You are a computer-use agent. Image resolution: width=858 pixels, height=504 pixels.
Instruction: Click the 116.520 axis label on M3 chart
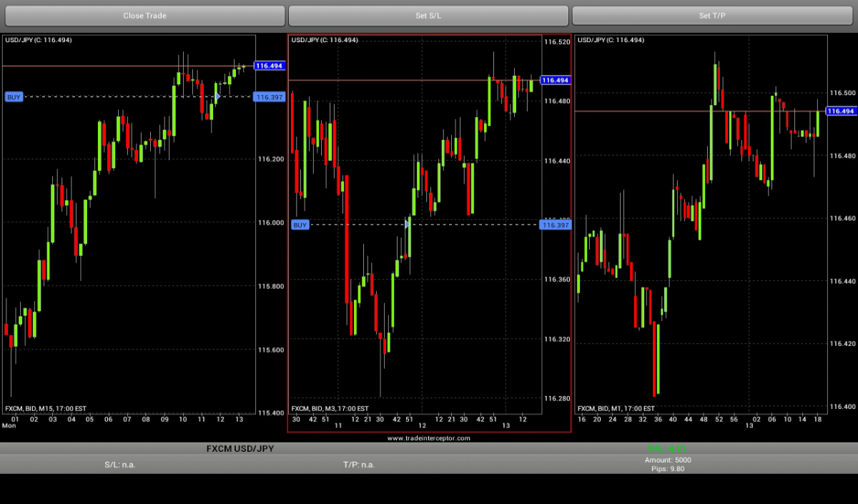556,42
